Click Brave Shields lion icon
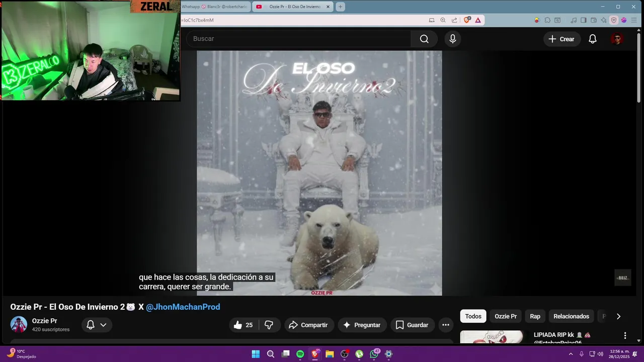Screen dimensions: 644x362 click(467, 20)
